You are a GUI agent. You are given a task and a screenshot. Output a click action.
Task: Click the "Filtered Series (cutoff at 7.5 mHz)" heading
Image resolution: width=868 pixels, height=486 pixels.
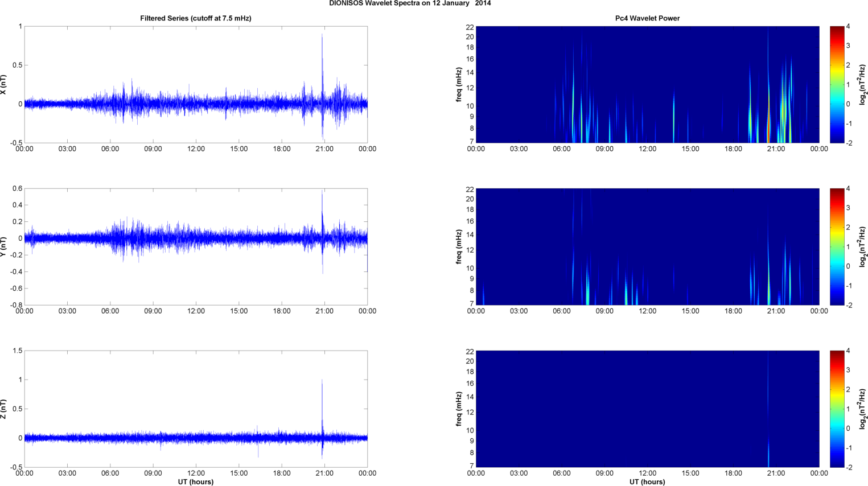click(x=196, y=18)
